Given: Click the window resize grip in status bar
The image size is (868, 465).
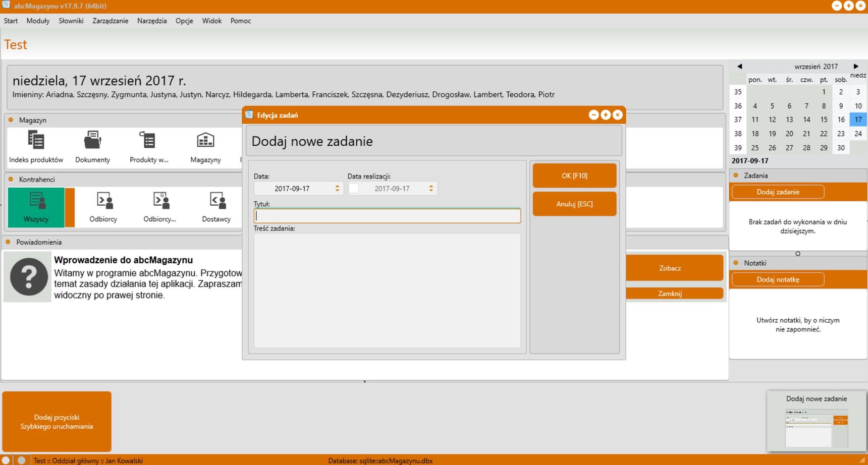Looking at the screenshot, I should coord(862,460).
